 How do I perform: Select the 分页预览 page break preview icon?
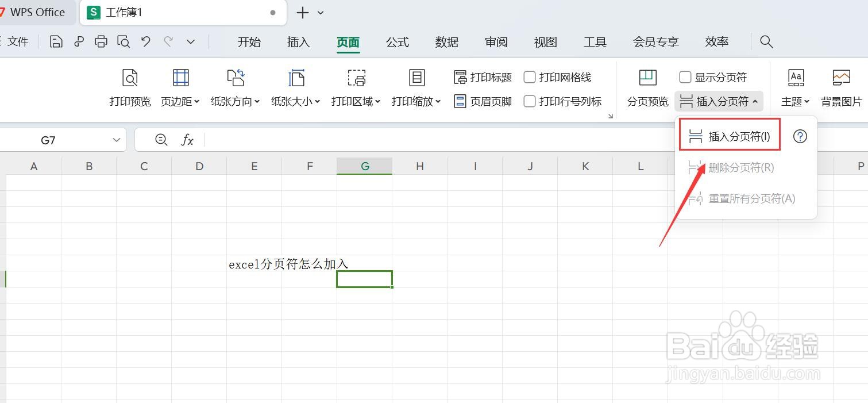tap(647, 87)
